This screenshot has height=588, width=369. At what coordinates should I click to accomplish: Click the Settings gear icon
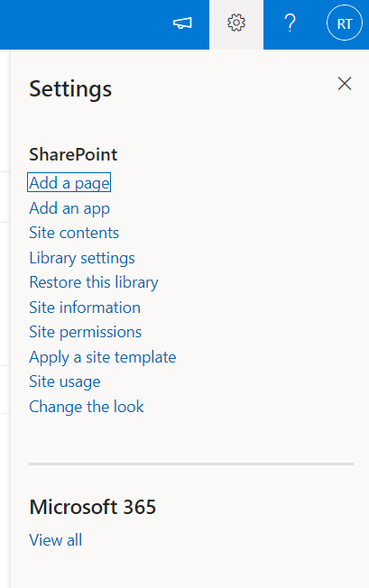click(x=236, y=23)
